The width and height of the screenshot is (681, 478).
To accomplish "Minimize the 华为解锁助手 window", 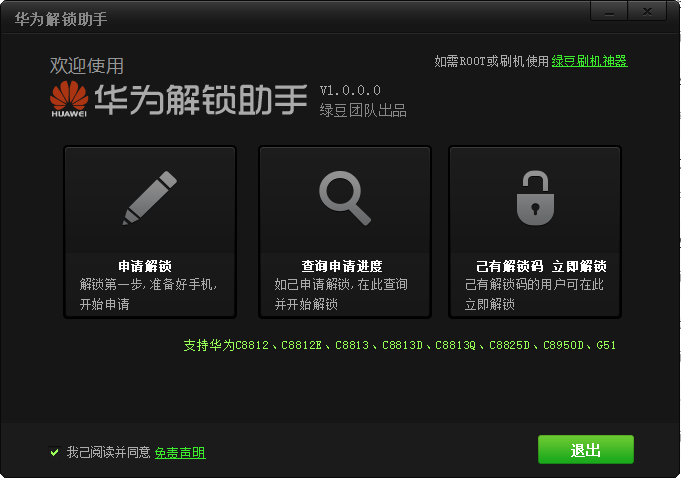I will point(609,12).
